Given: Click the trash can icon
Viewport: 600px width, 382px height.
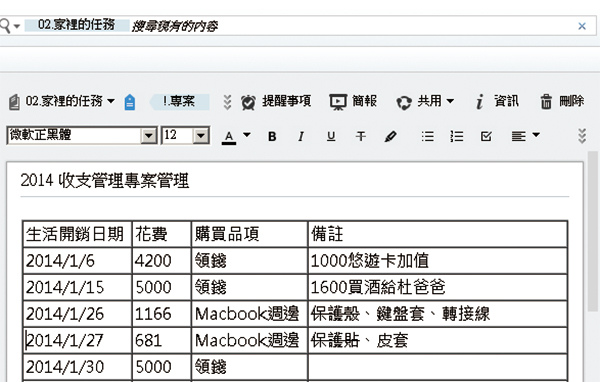Looking at the screenshot, I should (546, 102).
